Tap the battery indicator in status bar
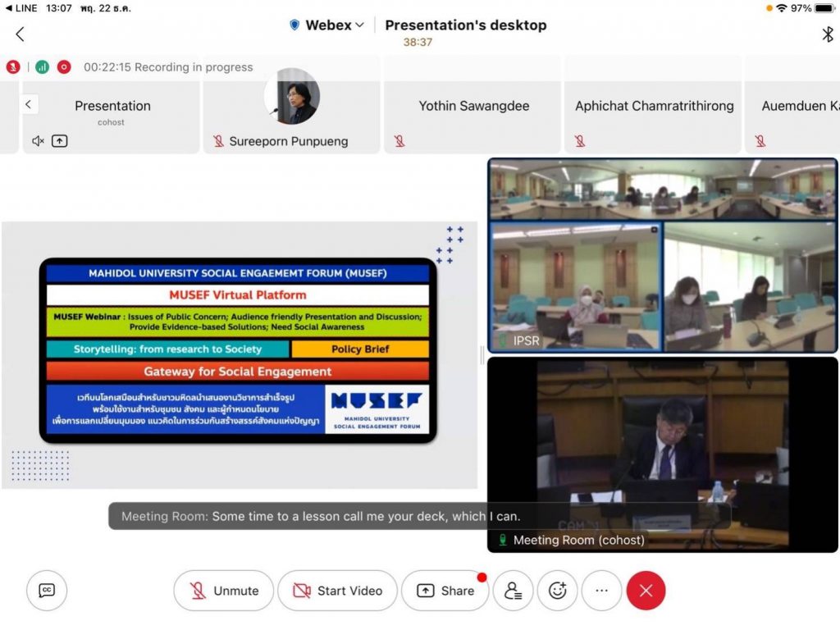Image resolution: width=840 pixels, height=630 pixels. coord(824,8)
